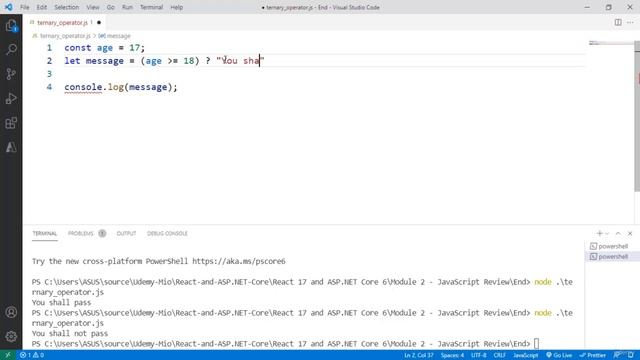Open the Terminal menu
The width and height of the screenshot is (640, 360).
pyautogui.click(x=151, y=7)
